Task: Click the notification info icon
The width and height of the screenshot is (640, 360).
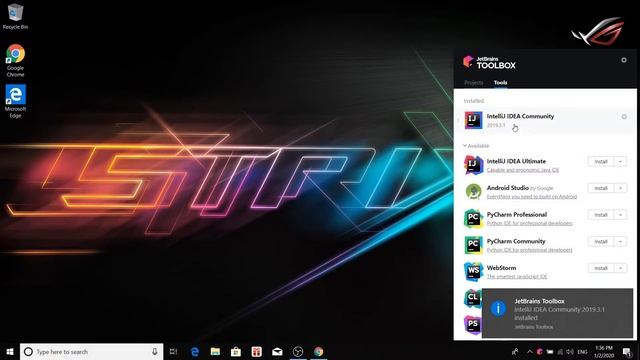Action: click(498, 308)
